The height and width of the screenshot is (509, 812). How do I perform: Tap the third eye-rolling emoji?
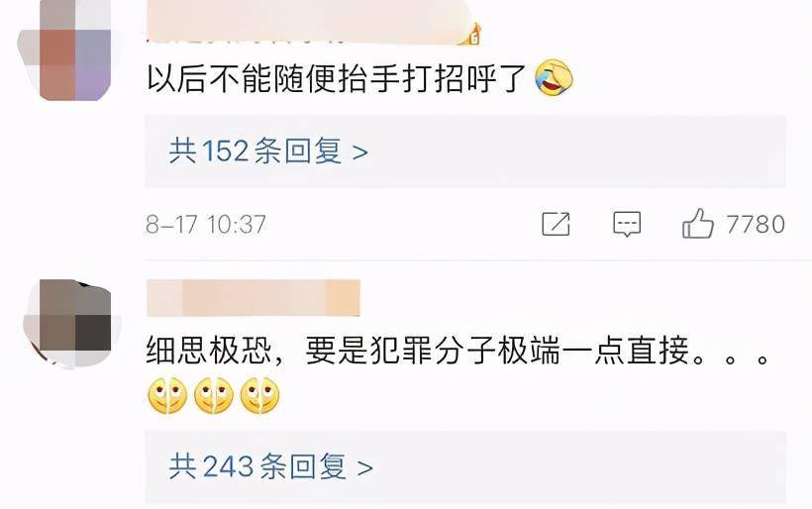click(x=260, y=395)
